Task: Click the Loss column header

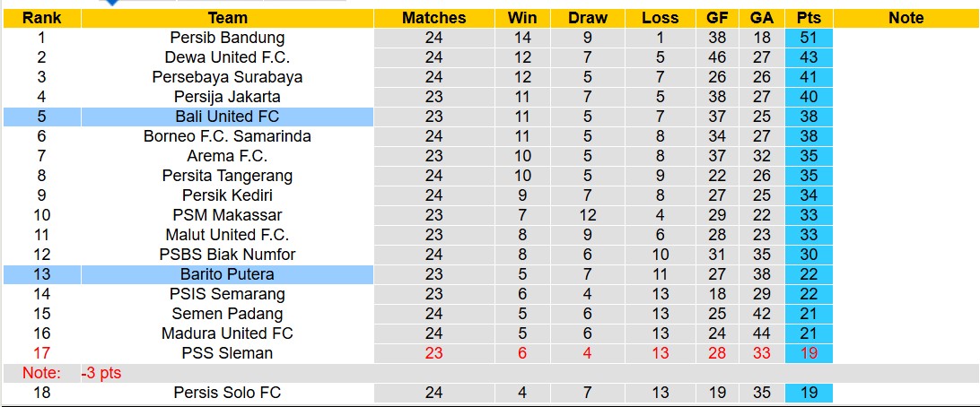Action: point(661,18)
